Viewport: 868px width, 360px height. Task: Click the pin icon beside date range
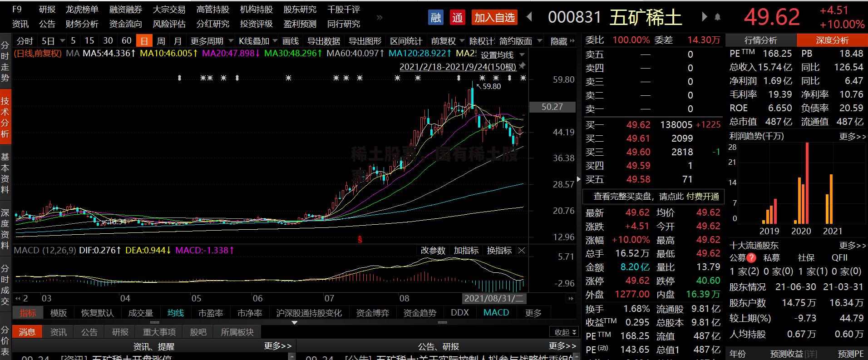pos(523,66)
